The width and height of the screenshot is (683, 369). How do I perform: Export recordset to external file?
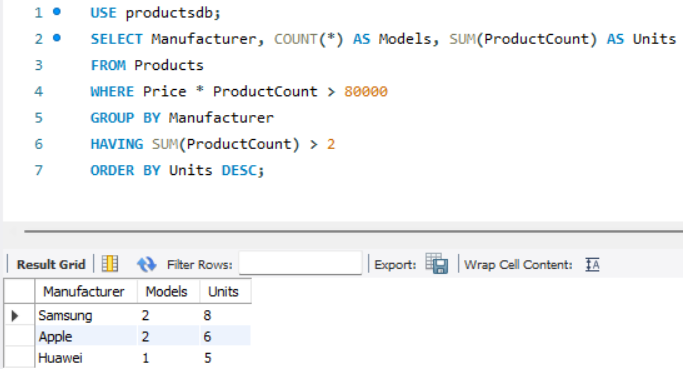[x=436, y=264]
